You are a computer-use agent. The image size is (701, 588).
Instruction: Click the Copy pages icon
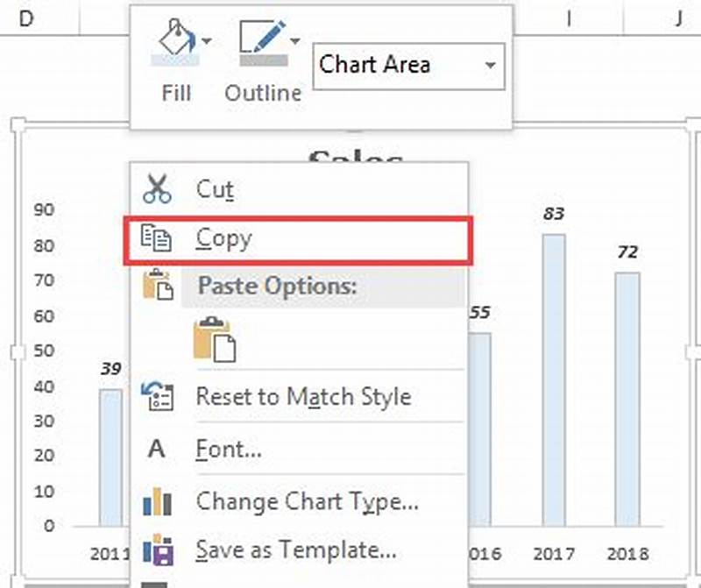point(158,238)
